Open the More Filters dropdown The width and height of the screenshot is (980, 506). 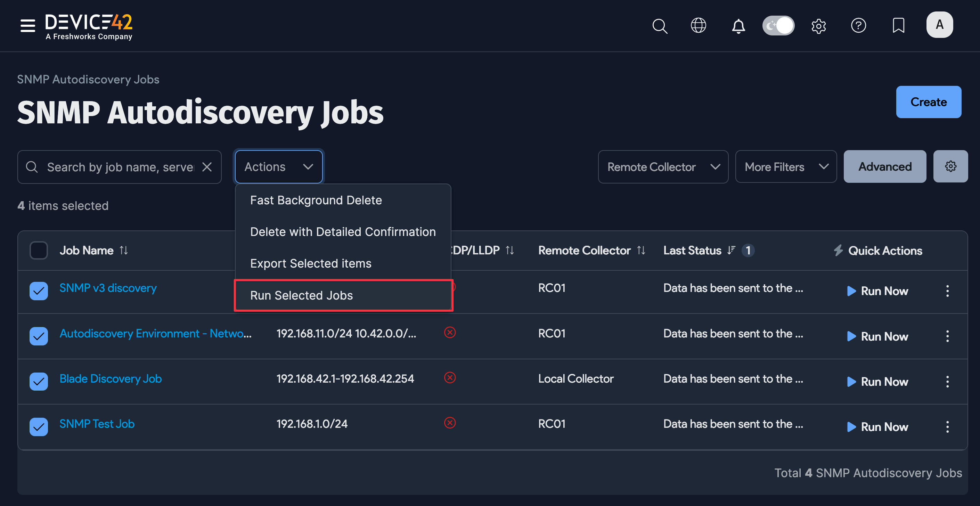pos(786,166)
